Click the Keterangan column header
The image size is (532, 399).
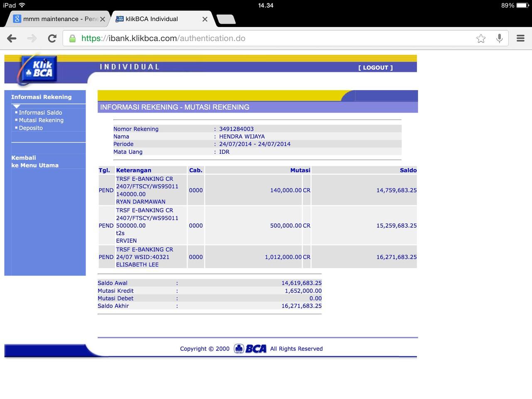pos(133,170)
